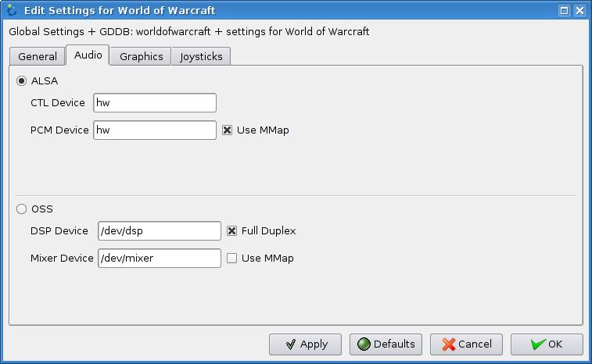Switch to the General tab
592x364 pixels.
38,56
